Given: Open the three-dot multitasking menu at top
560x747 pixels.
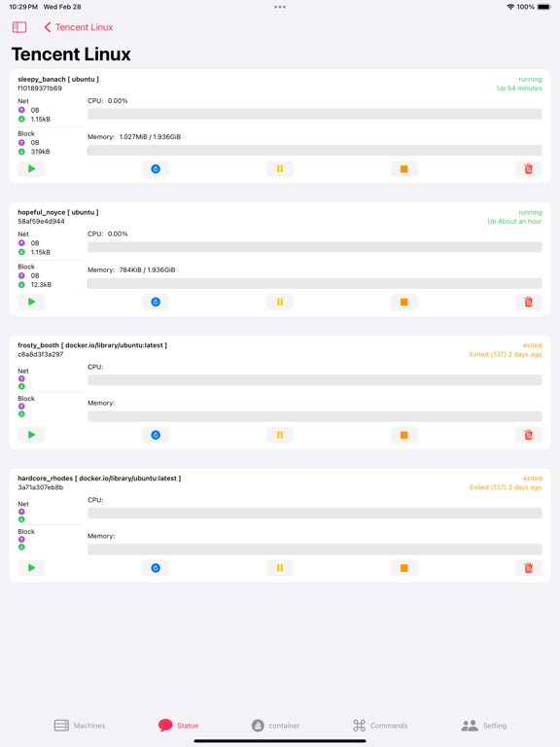Looking at the screenshot, I should (280, 7).
